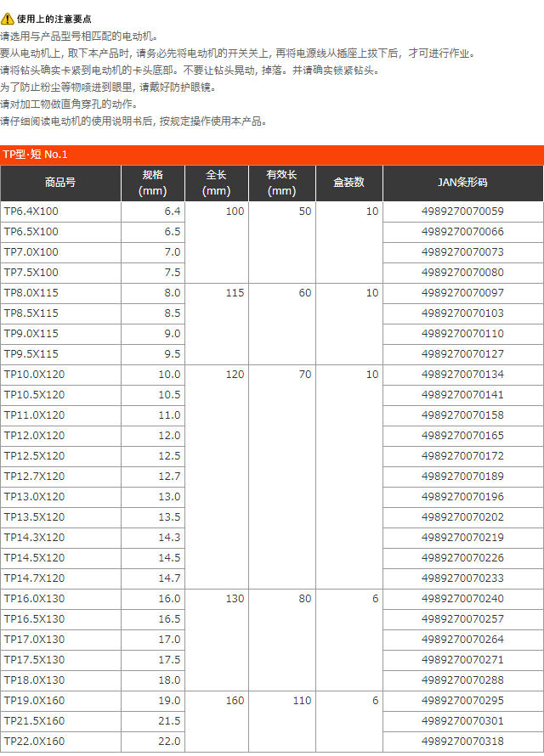
Task: Click the JAN条形码 column header
Action: coord(462,183)
